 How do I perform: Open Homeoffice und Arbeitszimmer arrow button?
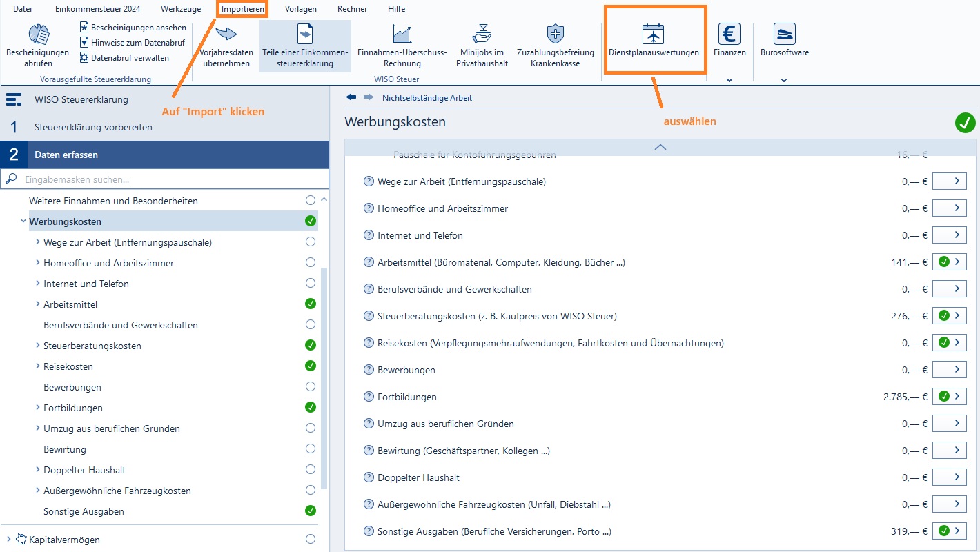949,208
